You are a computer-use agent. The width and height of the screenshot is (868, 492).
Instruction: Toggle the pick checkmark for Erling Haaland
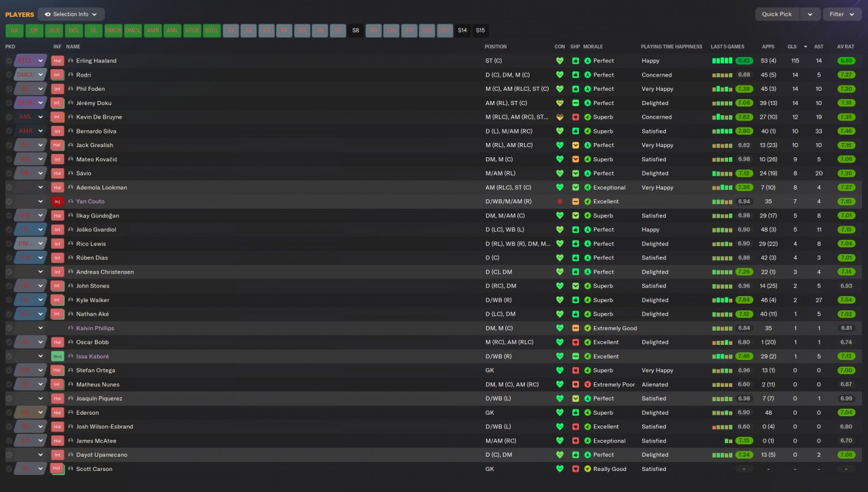[x=9, y=61]
